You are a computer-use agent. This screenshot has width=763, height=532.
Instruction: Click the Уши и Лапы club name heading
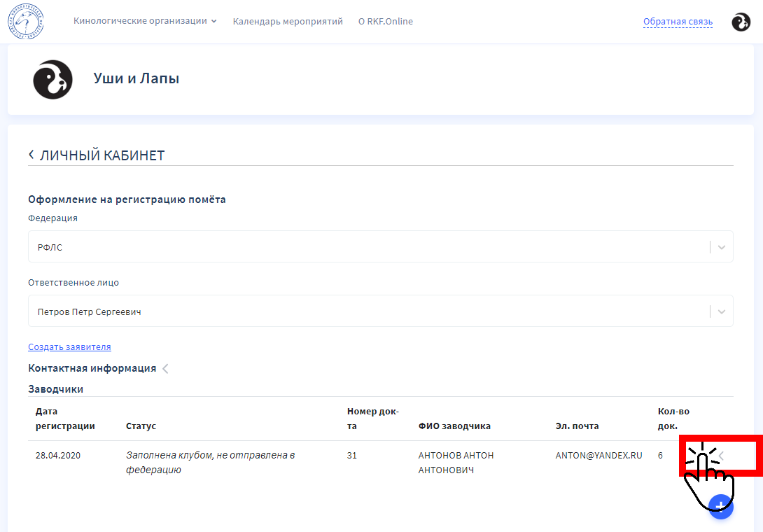tap(136, 78)
